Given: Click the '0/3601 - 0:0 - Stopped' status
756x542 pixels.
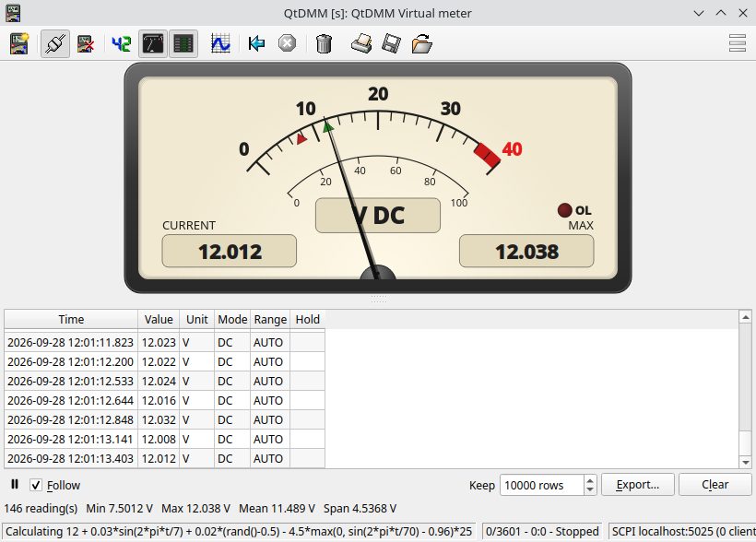Looking at the screenshot, I should (x=542, y=531).
